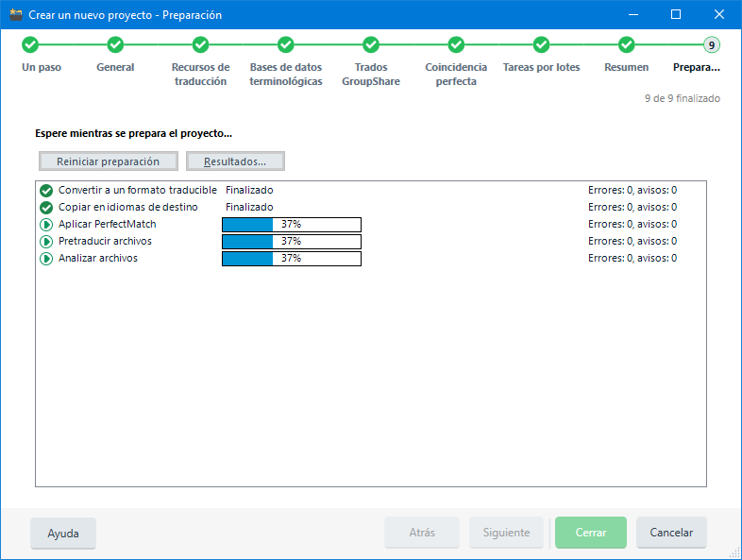
Task: Click the Tareas por lotes step checkmark
Action: [x=541, y=45]
